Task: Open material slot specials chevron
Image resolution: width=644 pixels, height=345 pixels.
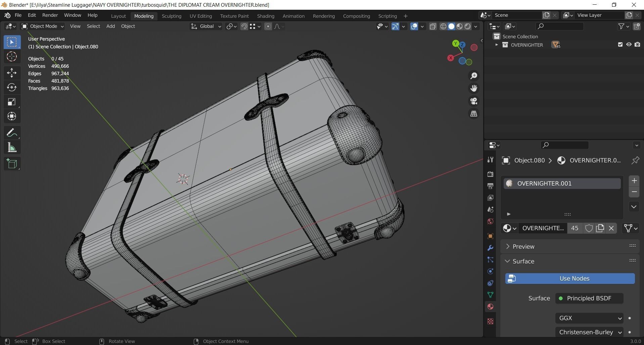Action: pyautogui.click(x=634, y=206)
